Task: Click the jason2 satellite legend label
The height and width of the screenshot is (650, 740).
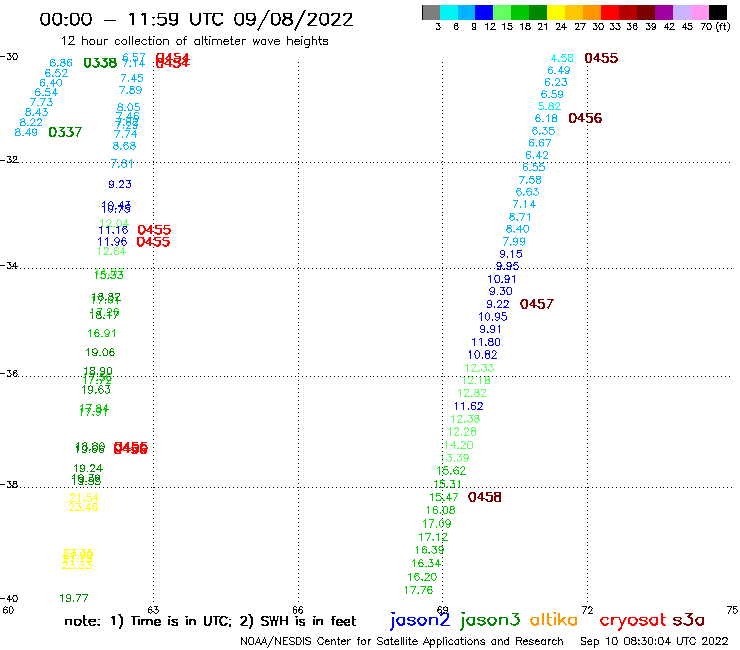Action: pos(420,621)
